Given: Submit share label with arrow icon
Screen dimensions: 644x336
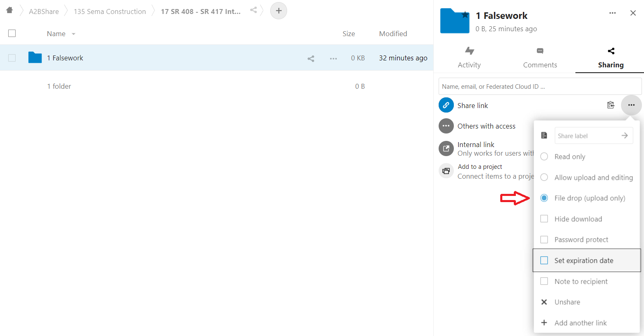Looking at the screenshot, I should 624,136.
